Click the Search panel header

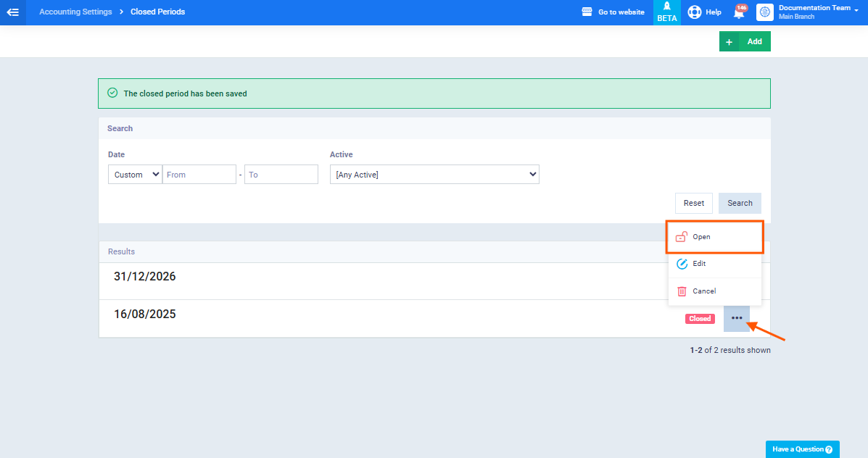[x=434, y=128]
